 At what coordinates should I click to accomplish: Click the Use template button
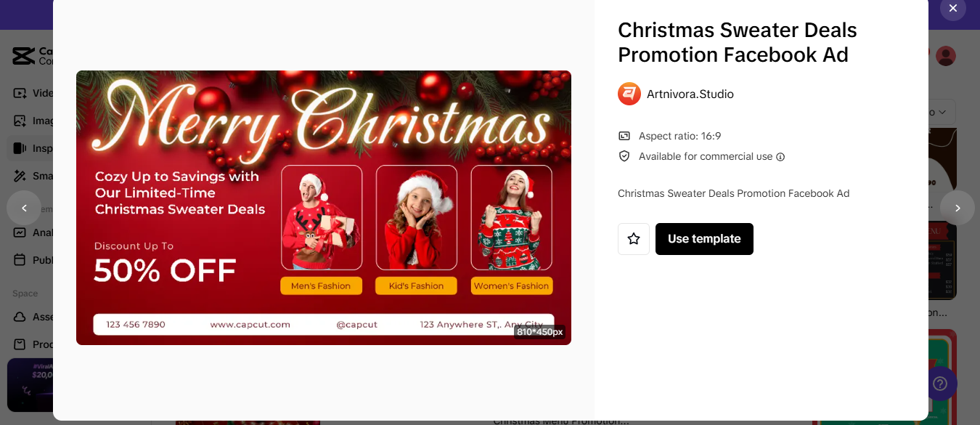[x=704, y=239]
